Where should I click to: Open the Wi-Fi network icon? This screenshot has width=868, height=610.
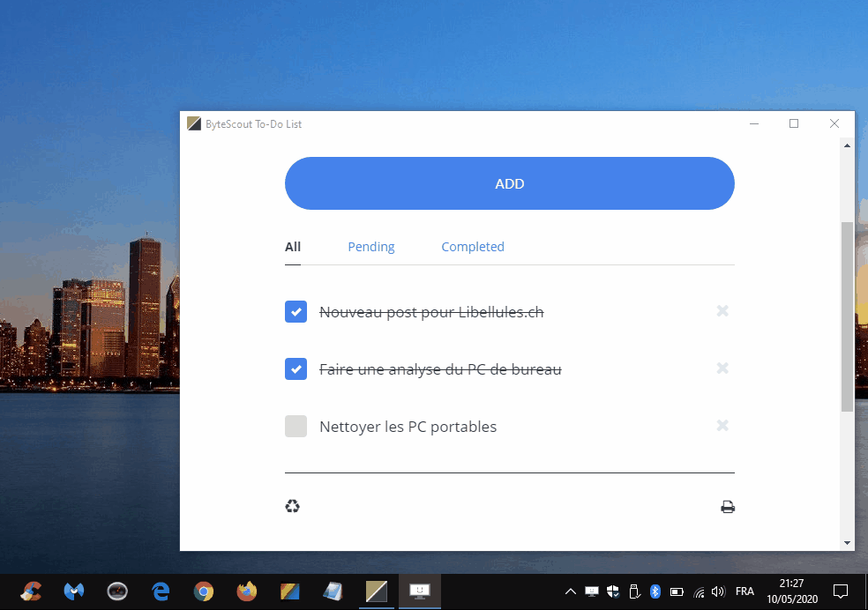(699, 593)
